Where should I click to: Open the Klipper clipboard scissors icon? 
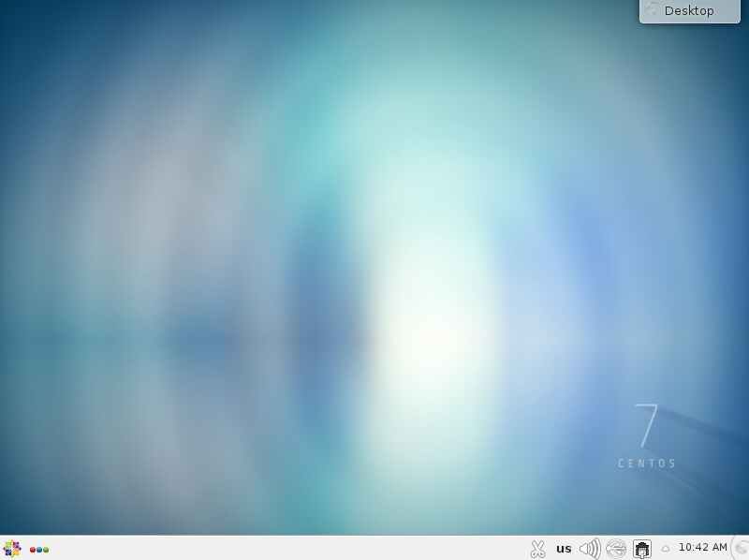(x=537, y=549)
